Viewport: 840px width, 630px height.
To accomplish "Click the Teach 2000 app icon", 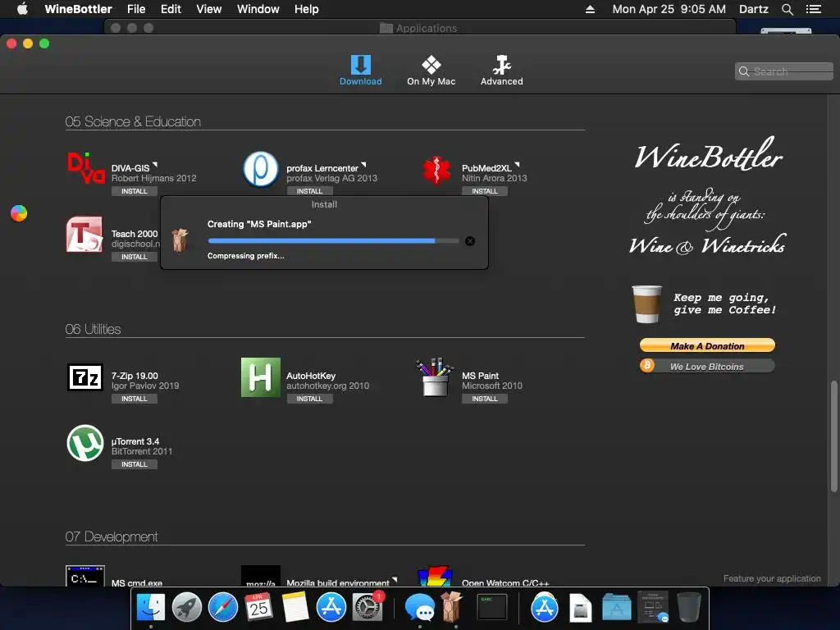I will point(84,234).
